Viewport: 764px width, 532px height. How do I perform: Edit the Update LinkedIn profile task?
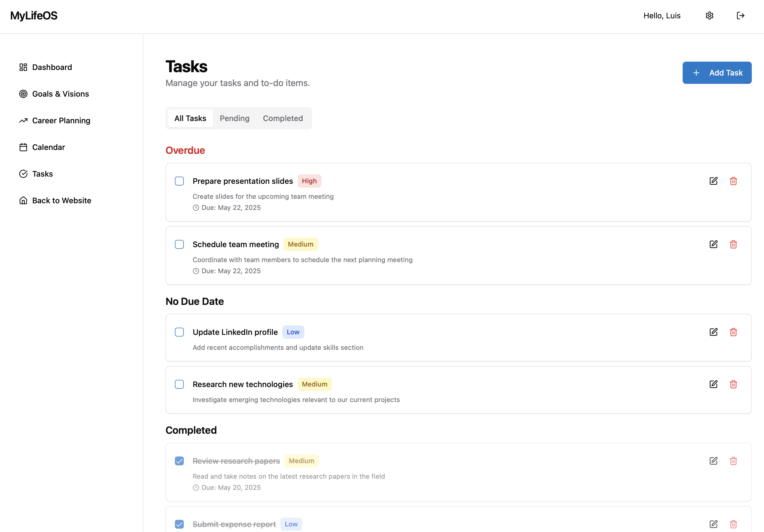coord(713,332)
